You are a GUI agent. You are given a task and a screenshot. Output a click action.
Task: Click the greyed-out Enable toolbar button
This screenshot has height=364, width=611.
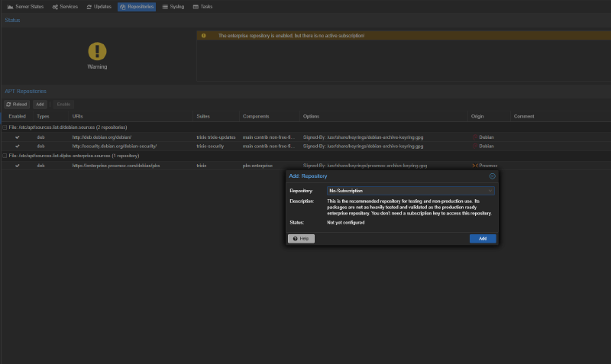click(63, 105)
